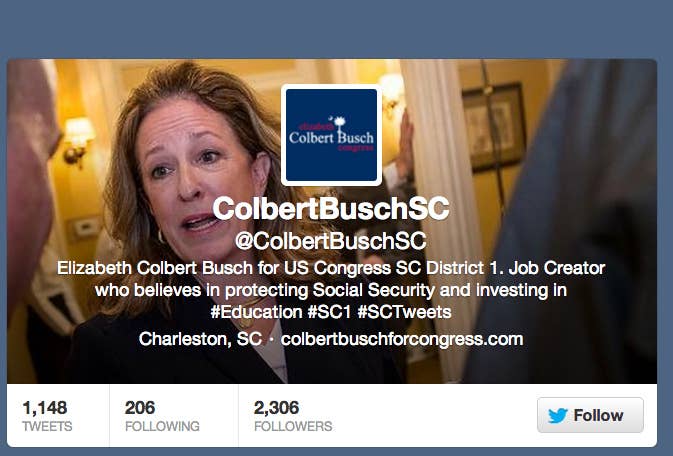The image size is (673, 456).
Task: Open the Colbert Busch campaign logo avatar
Action: pyautogui.click(x=331, y=135)
